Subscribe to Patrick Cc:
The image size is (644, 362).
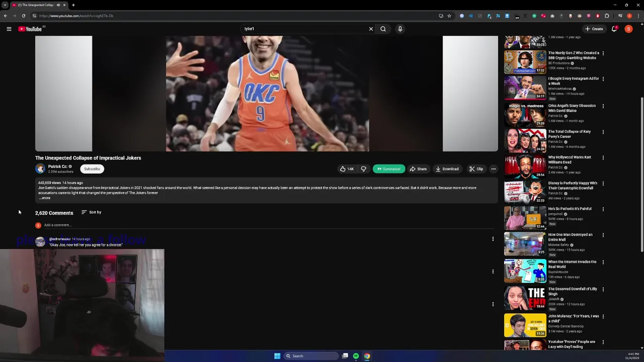click(x=92, y=169)
